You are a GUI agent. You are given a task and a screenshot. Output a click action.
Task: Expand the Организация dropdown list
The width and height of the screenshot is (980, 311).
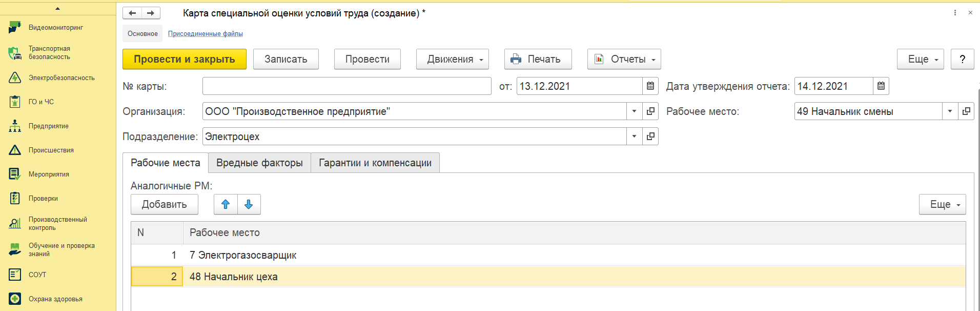pos(634,111)
